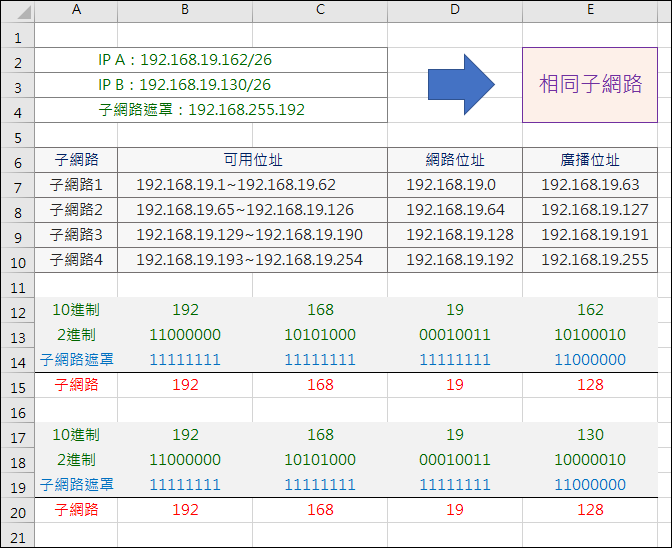
Task: Click the 子網路遮罩 label in row 19
Action: [76, 485]
